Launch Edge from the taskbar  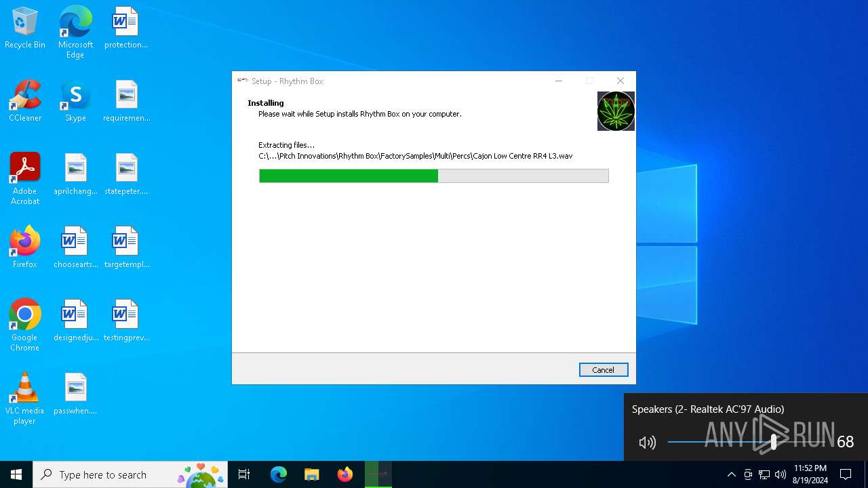click(x=279, y=474)
